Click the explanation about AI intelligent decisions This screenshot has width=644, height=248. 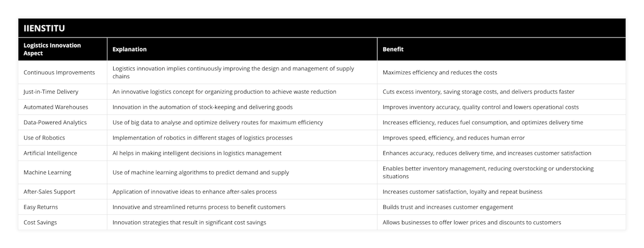pyautogui.click(x=197, y=153)
